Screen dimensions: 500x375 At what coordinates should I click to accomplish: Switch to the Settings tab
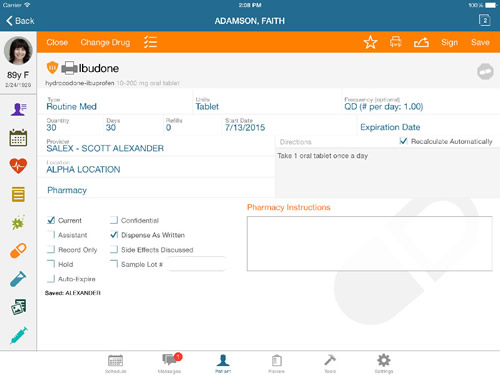(384, 363)
